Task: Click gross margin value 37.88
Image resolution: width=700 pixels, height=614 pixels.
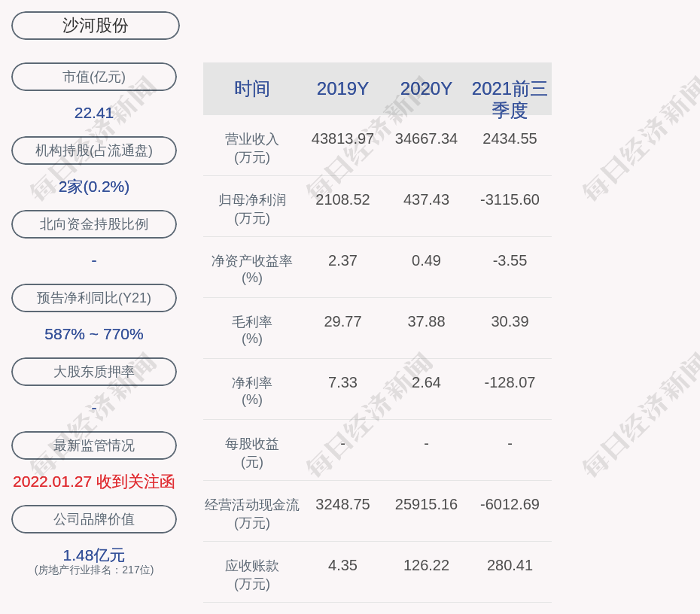Action: pyautogui.click(x=426, y=321)
